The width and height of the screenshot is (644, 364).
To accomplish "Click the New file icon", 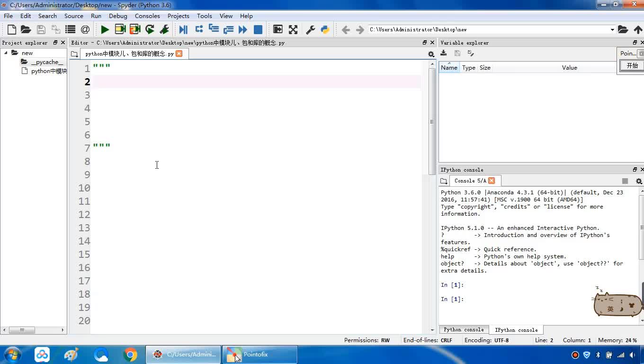I will [12, 29].
